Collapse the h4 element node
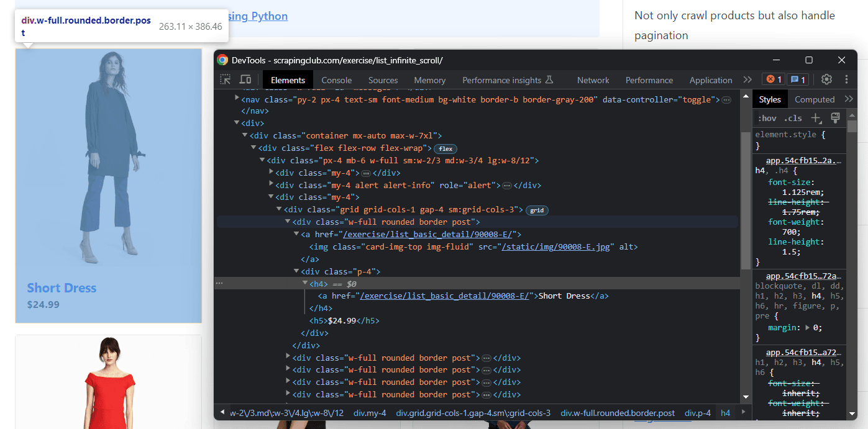This screenshot has width=868, height=429. pyautogui.click(x=305, y=283)
